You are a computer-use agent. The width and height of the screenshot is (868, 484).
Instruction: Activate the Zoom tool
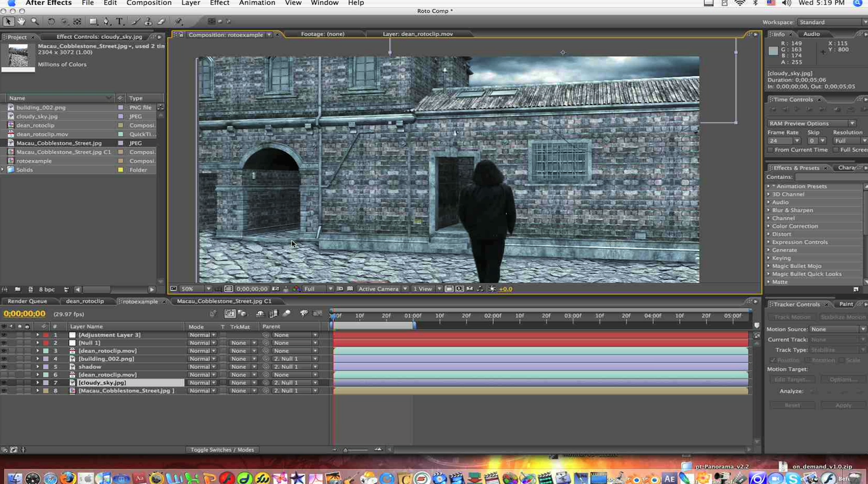click(x=35, y=22)
